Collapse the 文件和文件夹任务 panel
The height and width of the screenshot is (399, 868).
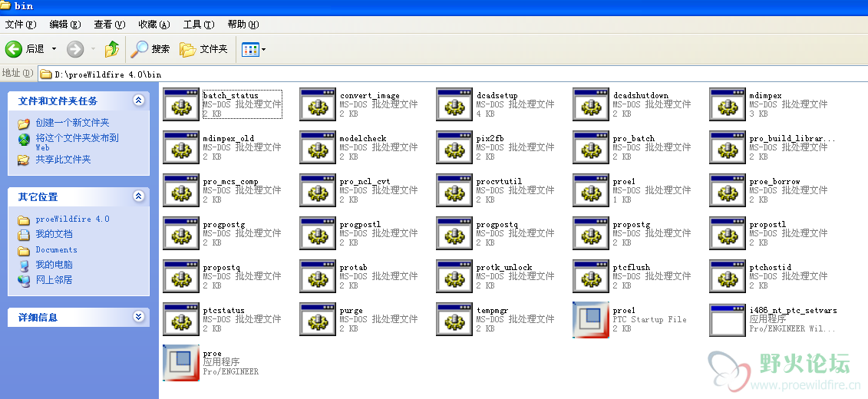pyautogui.click(x=138, y=101)
